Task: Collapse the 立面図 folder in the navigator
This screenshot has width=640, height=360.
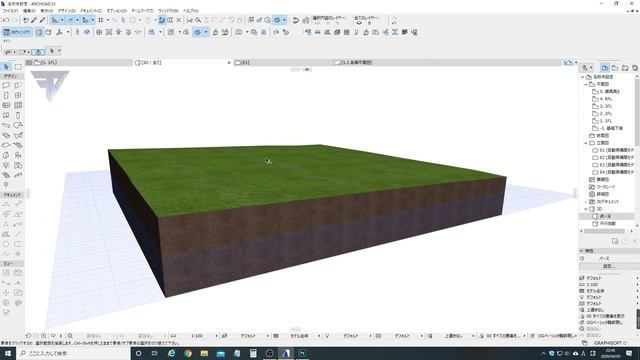Action: (x=586, y=143)
